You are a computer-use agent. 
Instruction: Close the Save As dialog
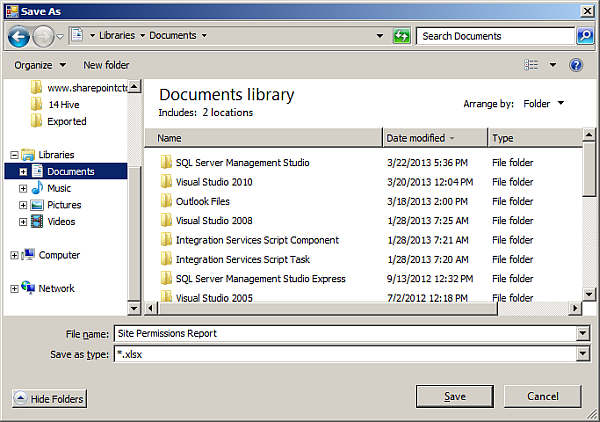click(587, 11)
